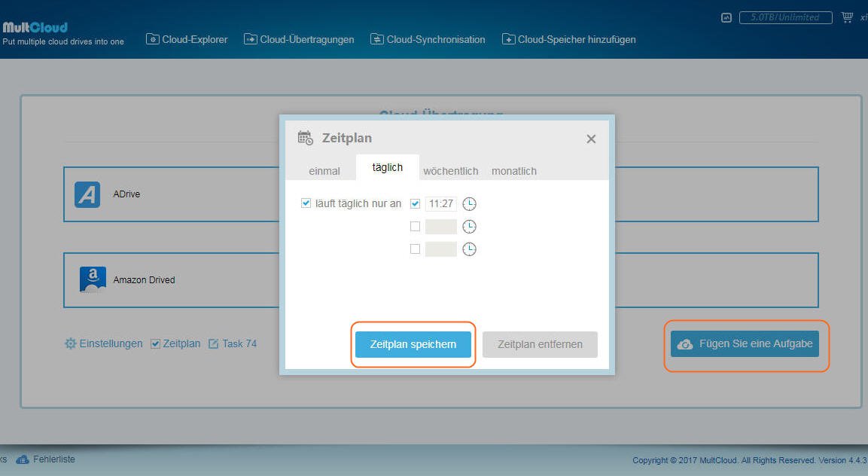The height and width of the screenshot is (476, 868).
Task: Enable the third daily time checkbox
Action: 415,249
